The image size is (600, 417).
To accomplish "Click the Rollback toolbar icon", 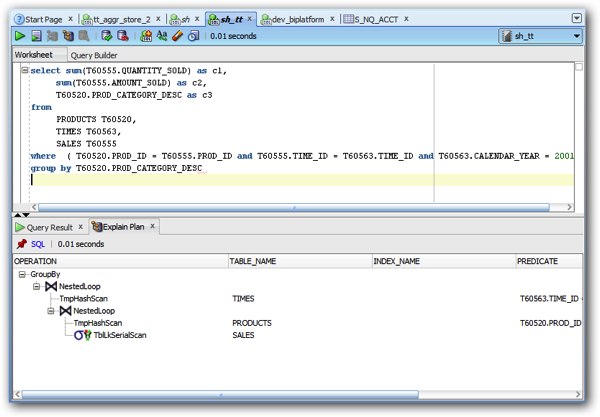I will [121, 36].
